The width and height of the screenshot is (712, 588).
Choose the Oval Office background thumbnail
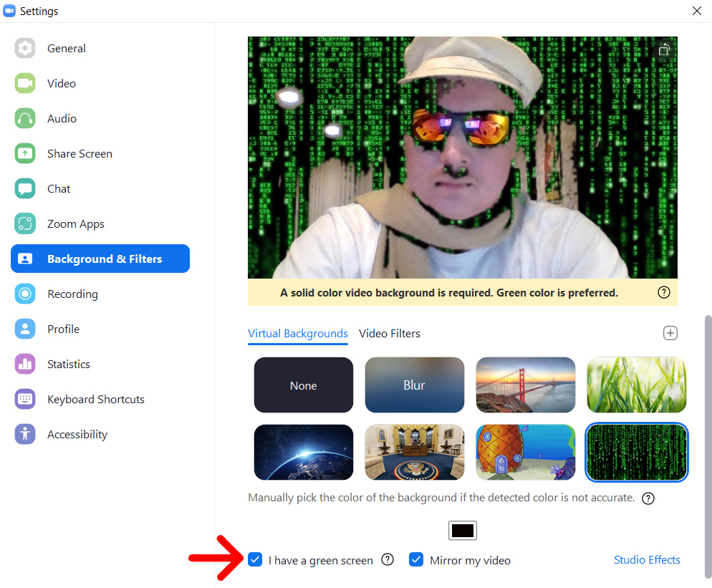pos(415,453)
